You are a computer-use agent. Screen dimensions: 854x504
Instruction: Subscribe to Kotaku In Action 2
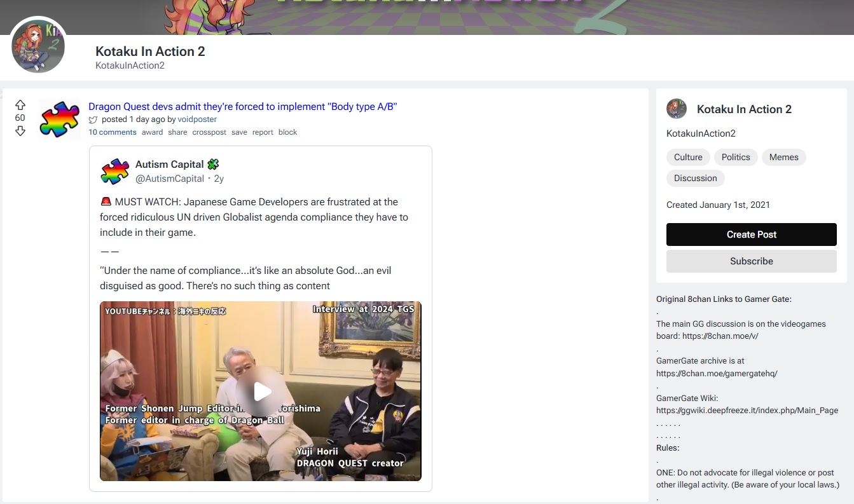(752, 261)
